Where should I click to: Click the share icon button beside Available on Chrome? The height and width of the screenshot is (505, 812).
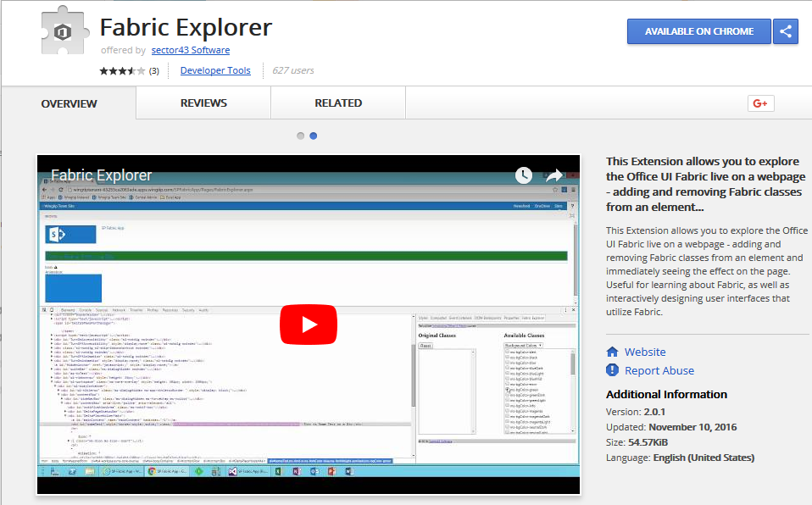pos(786,31)
